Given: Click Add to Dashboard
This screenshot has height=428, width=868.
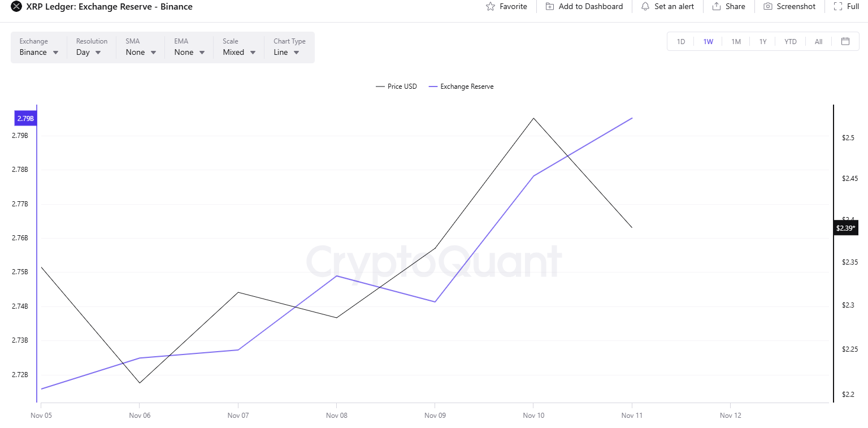Looking at the screenshot, I should [x=584, y=6].
